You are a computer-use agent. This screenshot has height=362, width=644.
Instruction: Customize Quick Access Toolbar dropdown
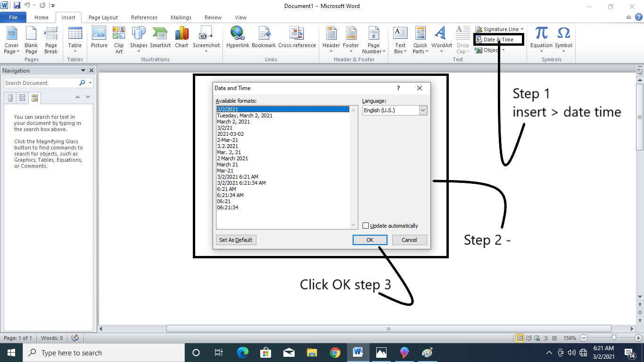point(52,6)
